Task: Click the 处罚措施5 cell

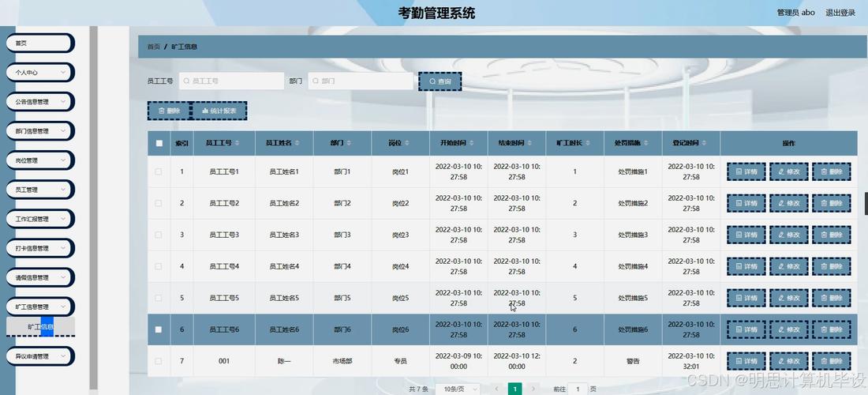Action: 633,298
